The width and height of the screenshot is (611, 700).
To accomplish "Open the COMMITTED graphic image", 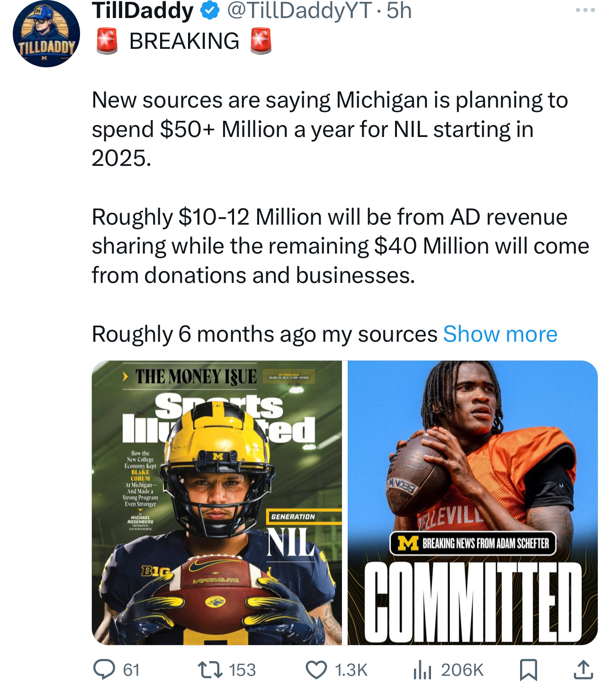I will click(x=473, y=502).
